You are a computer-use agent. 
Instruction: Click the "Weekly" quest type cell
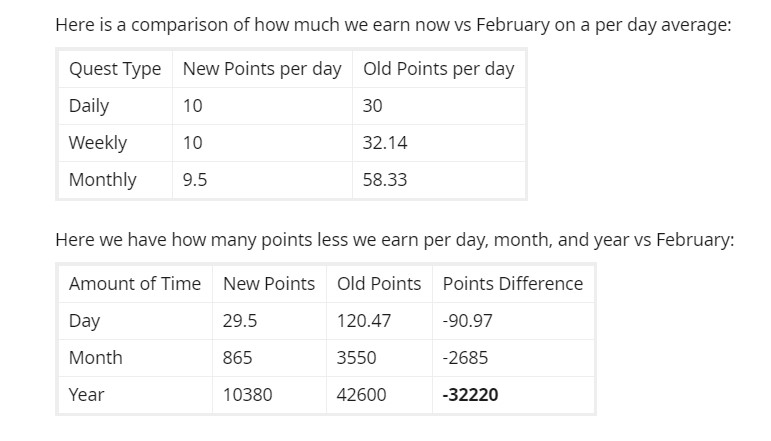(x=98, y=143)
